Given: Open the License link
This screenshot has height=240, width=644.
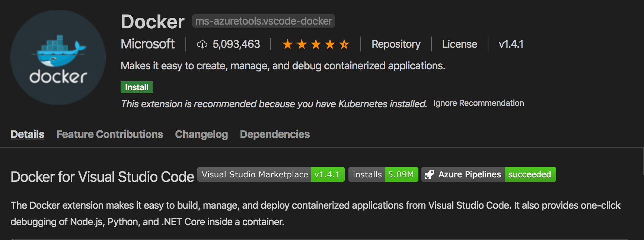Looking at the screenshot, I should coord(459,44).
